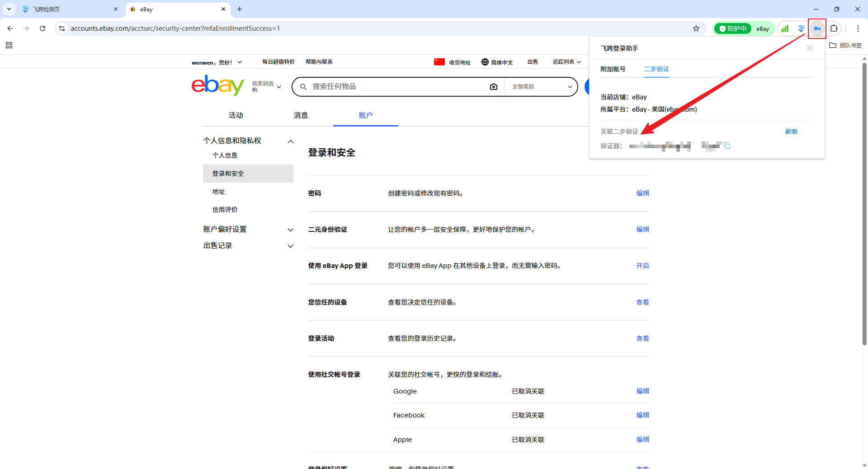
Task: Click 刷新 to refresh the verifier
Action: click(792, 131)
